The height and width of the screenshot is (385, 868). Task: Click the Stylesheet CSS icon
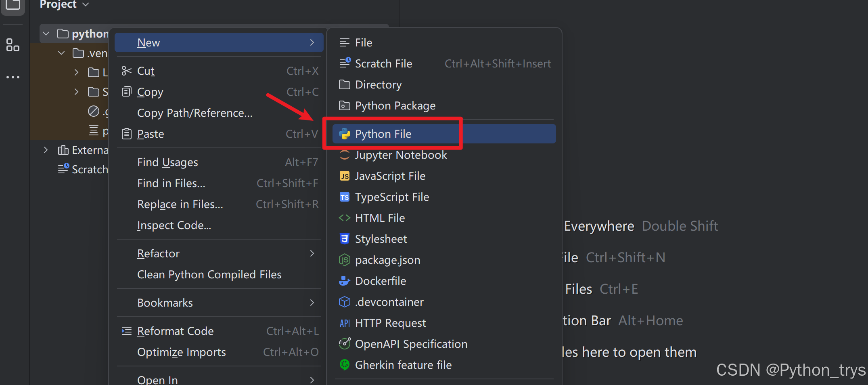(x=345, y=239)
